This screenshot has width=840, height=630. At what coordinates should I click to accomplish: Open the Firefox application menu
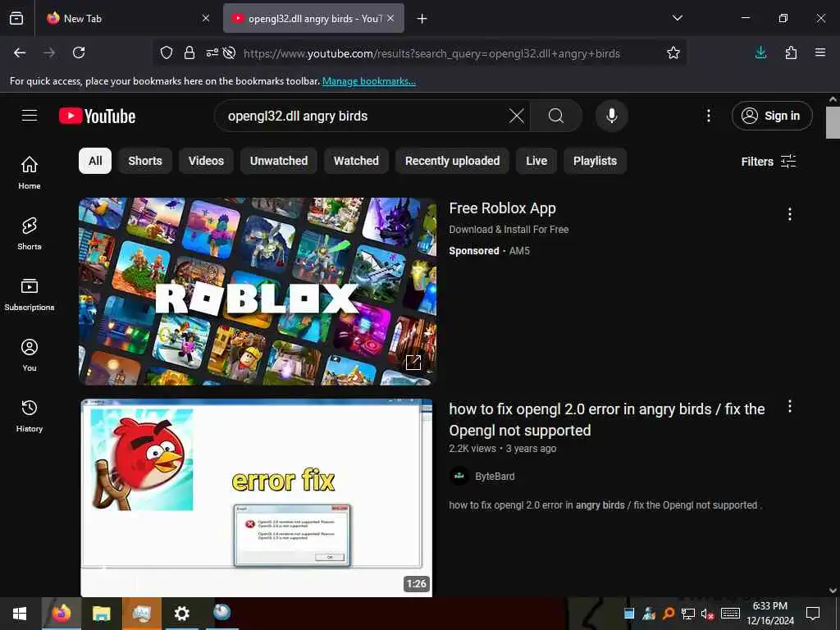coord(820,52)
